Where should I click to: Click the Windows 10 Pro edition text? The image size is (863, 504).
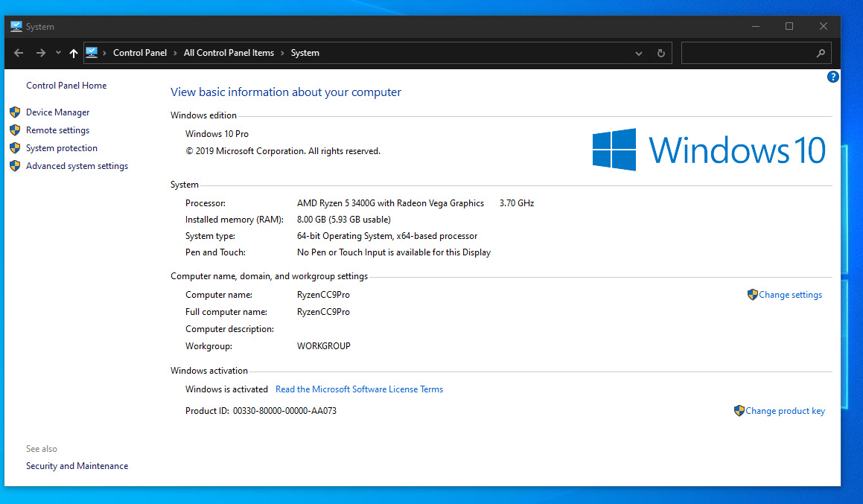tap(217, 134)
